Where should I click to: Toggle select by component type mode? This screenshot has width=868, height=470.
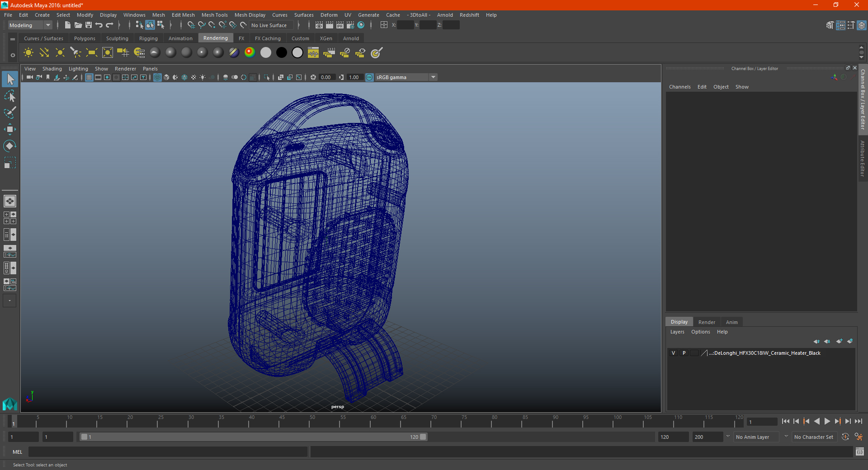[160, 25]
